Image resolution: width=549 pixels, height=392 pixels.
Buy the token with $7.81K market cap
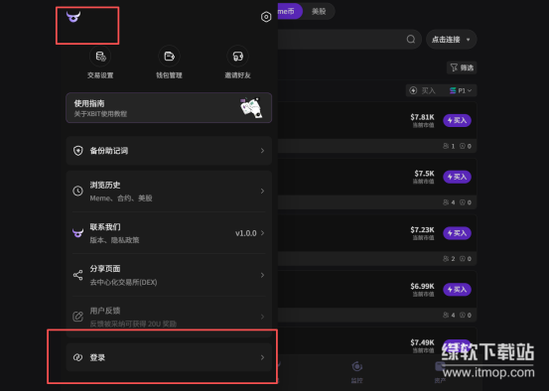(457, 120)
